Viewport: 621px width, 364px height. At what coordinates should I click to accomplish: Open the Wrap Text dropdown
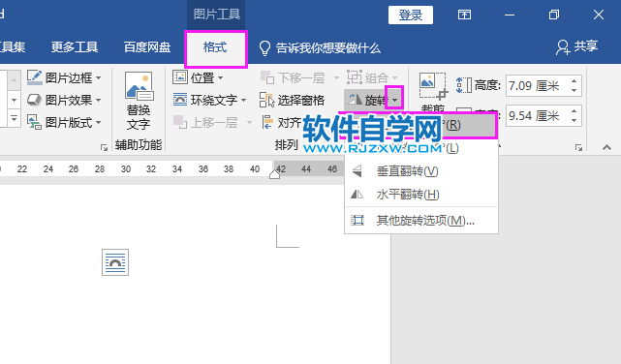click(209, 100)
